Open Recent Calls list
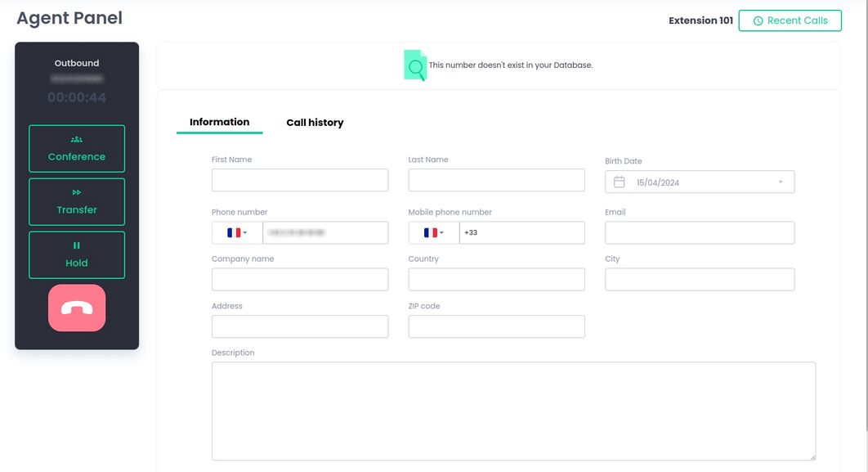 tap(790, 21)
